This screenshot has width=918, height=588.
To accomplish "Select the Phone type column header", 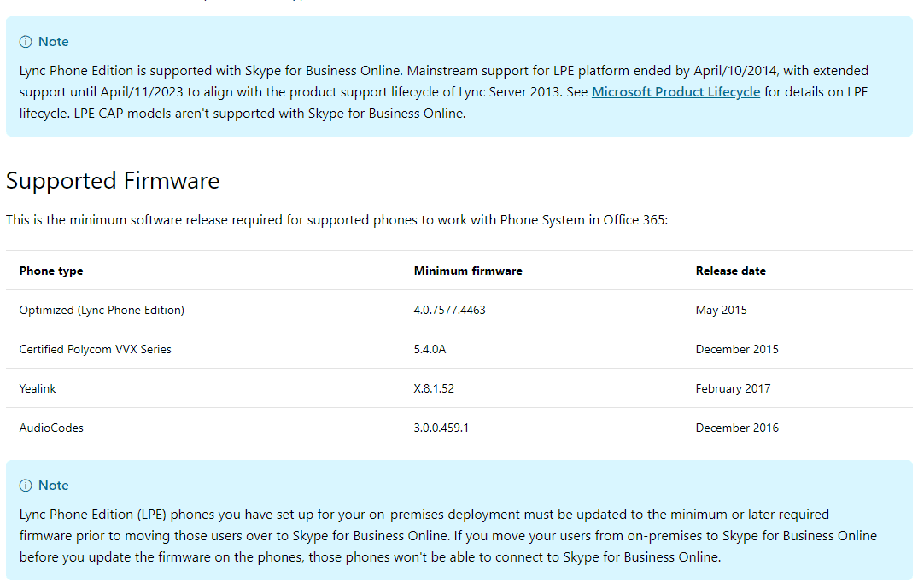I will (51, 271).
